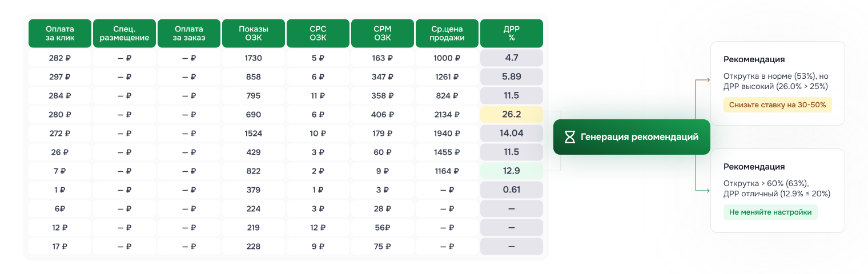Select the 'Оплата за клик' column header

(60, 34)
